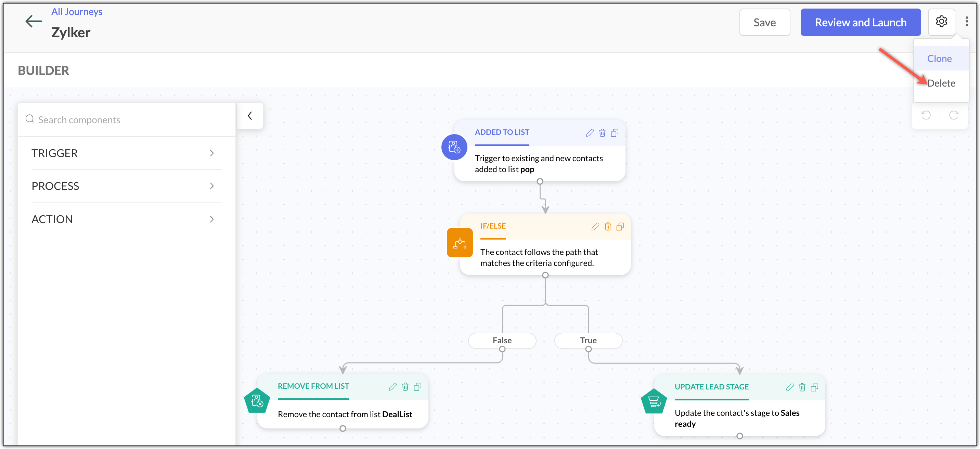Delete the IF/ELSE node using trash icon

pyautogui.click(x=608, y=227)
